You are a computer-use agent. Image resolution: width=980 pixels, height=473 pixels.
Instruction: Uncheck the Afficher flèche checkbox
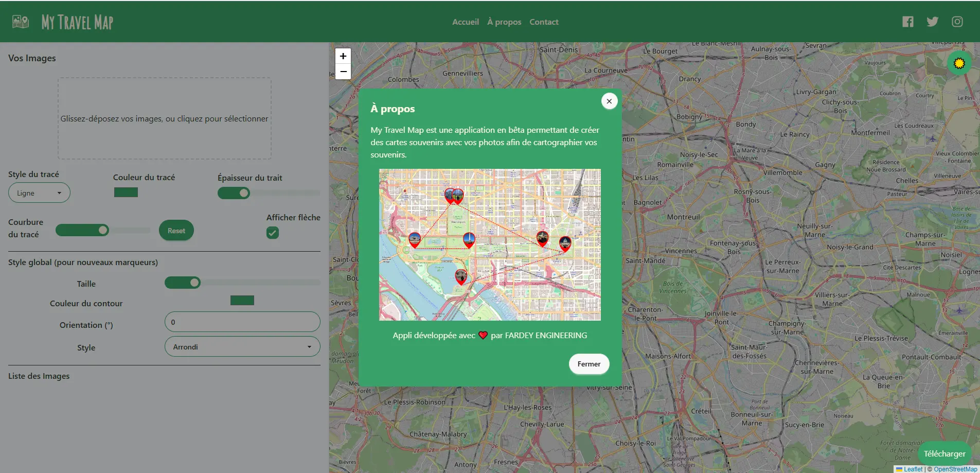273,233
